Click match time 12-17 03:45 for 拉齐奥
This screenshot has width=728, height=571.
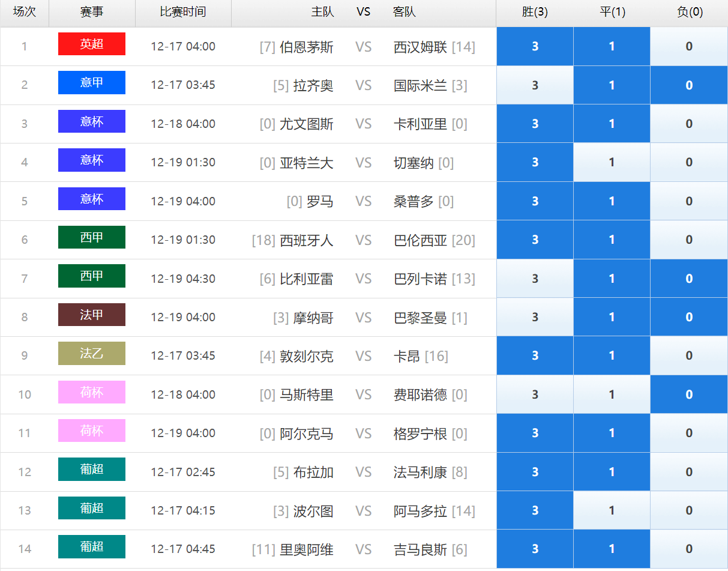(x=183, y=85)
